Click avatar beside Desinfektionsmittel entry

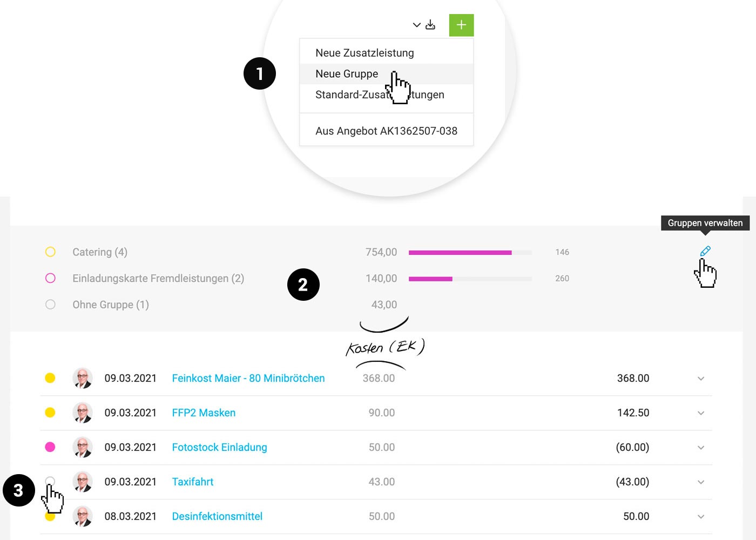point(83,517)
